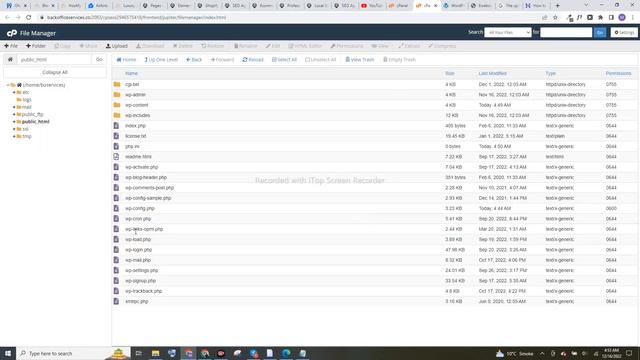The width and height of the screenshot is (640, 360).
Task: Create a new folder with + Folder
Action: coord(36,46)
